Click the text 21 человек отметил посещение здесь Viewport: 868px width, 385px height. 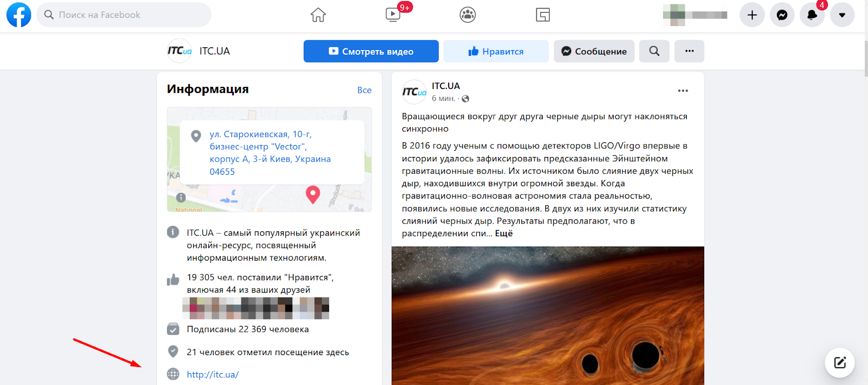[x=268, y=352]
